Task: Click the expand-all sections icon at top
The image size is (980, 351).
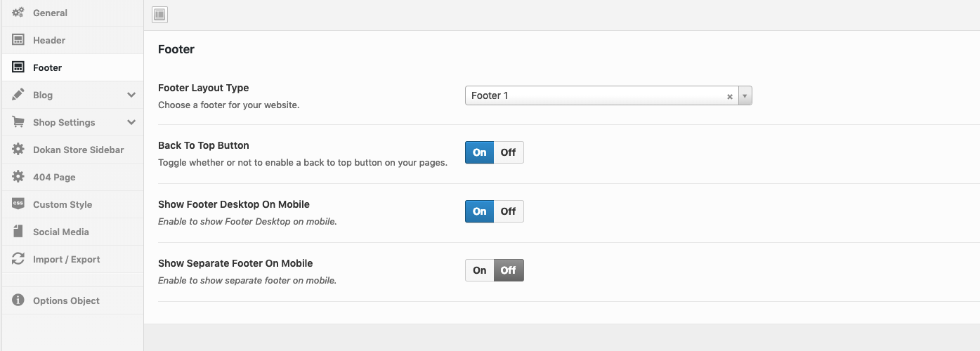Action: (x=159, y=15)
